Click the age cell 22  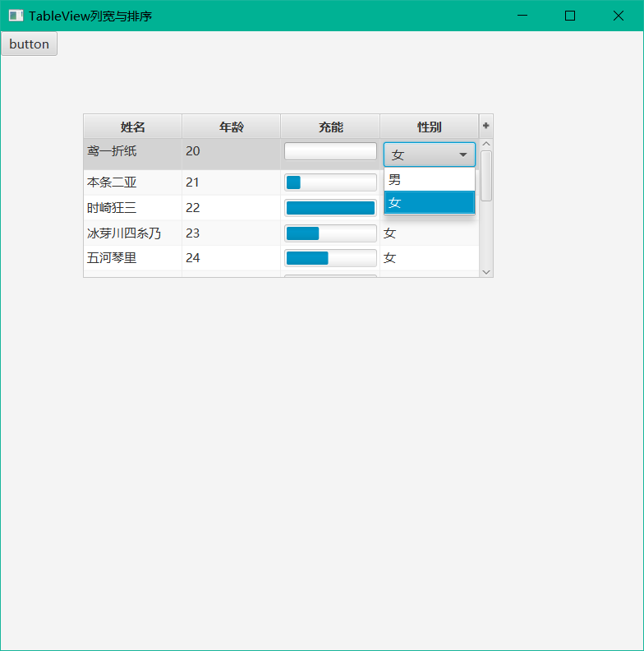click(231, 208)
